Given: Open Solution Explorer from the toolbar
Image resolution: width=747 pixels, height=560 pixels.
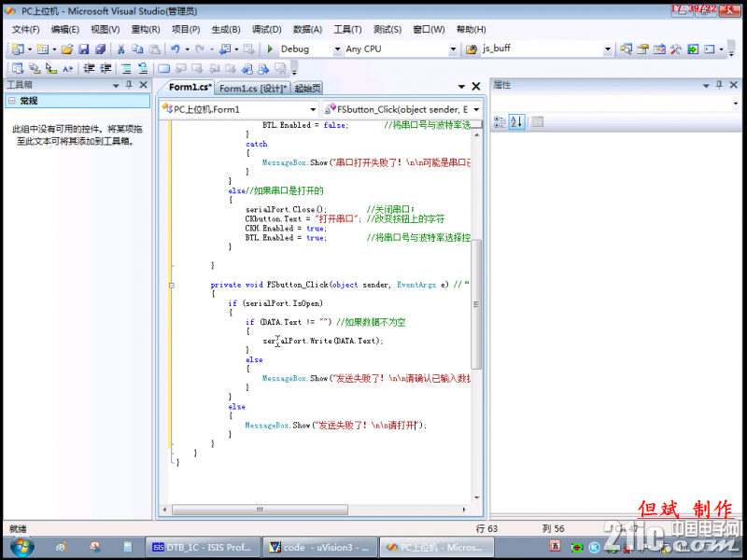Looking at the screenshot, I should pos(626,49).
